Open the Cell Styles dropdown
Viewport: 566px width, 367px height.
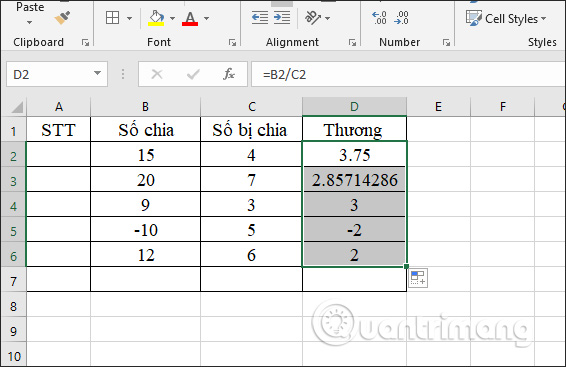(506, 18)
